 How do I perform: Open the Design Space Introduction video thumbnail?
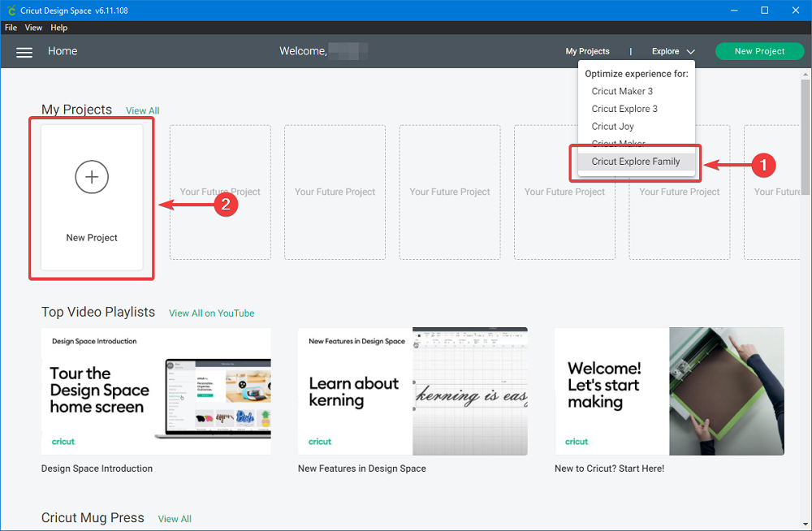(x=156, y=391)
